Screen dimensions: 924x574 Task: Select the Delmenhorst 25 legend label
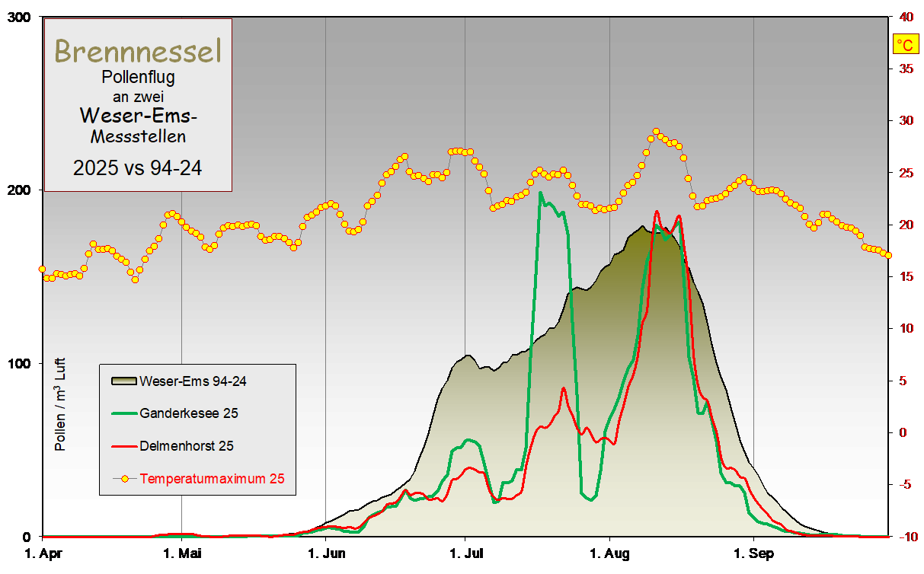pyautogui.click(x=187, y=446)
